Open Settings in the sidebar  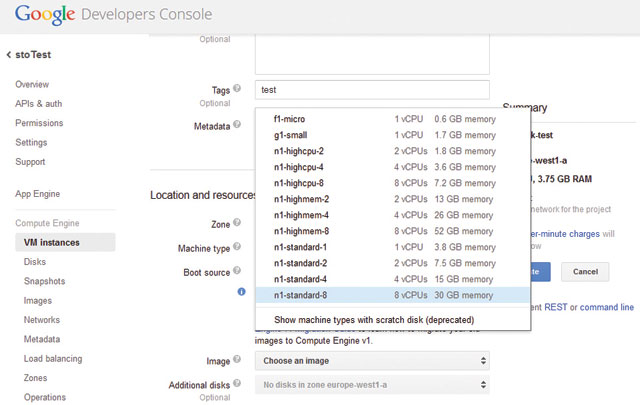click(31, 142)
